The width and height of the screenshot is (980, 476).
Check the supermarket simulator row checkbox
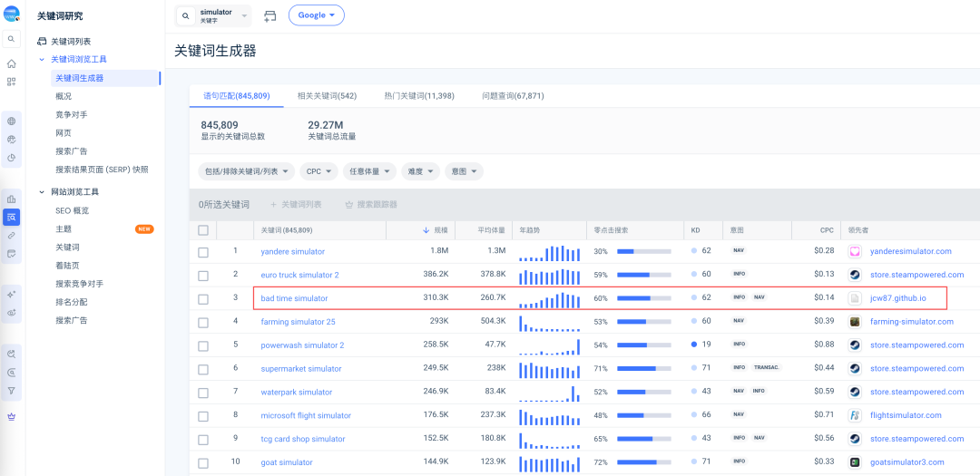click(x=203, y=369)
